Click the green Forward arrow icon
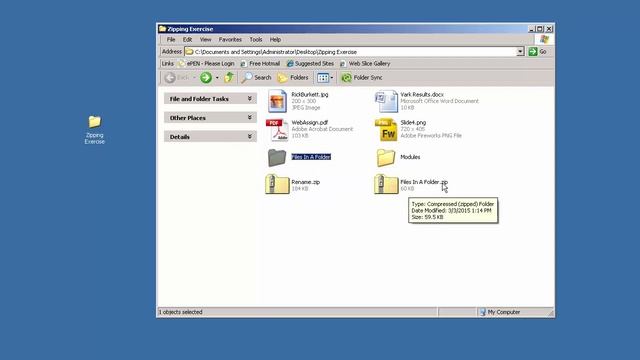640x360 pixels. point(206,78)
